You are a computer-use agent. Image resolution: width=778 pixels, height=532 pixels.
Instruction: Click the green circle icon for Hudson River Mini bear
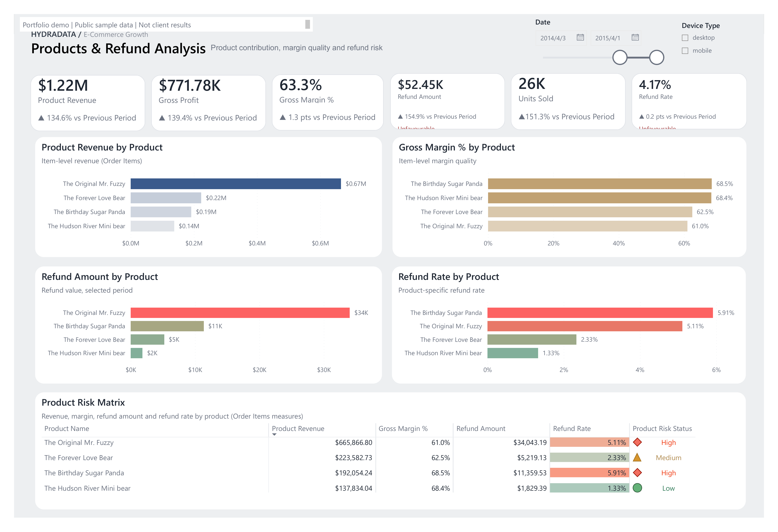point(637,488)
